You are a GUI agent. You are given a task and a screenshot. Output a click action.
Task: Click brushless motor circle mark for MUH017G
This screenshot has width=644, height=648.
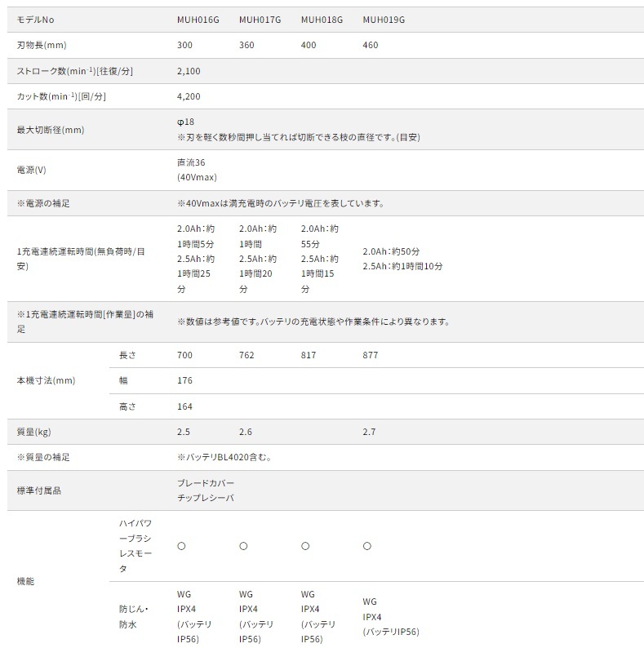(x=243, y=546)
